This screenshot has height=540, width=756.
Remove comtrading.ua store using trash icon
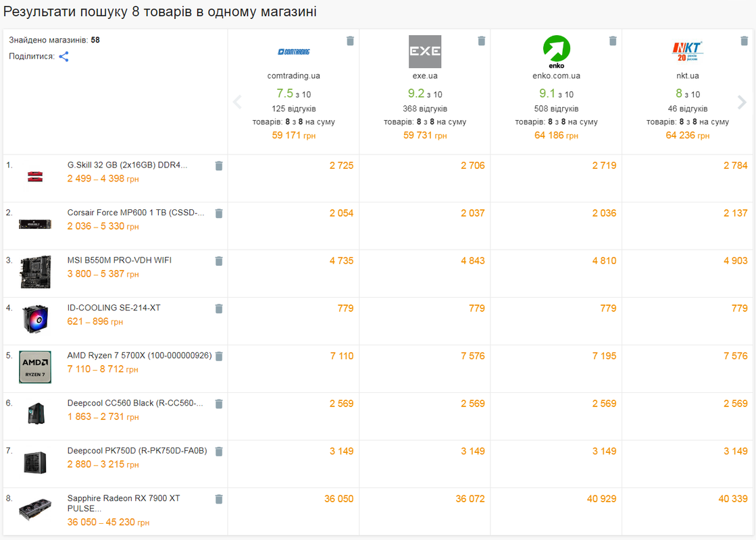351,41
